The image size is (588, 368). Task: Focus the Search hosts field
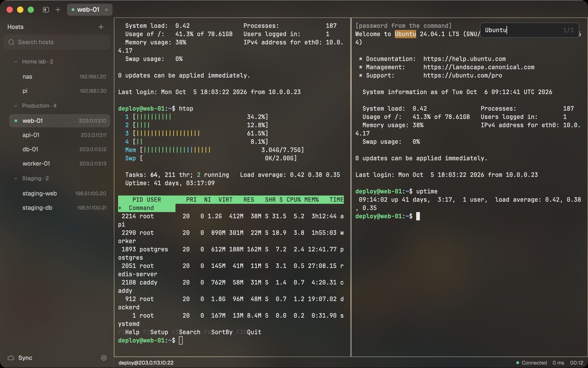57,42
